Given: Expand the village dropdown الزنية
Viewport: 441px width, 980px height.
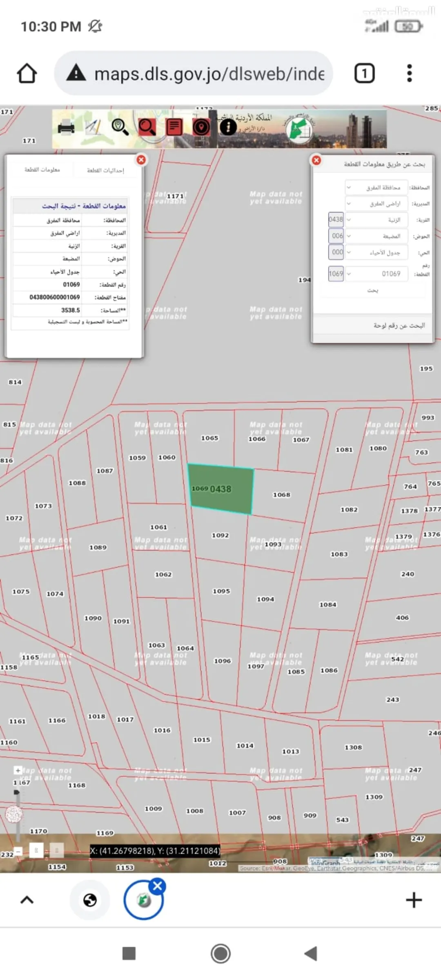Looking at the screenshot, I should pos(376,220).
